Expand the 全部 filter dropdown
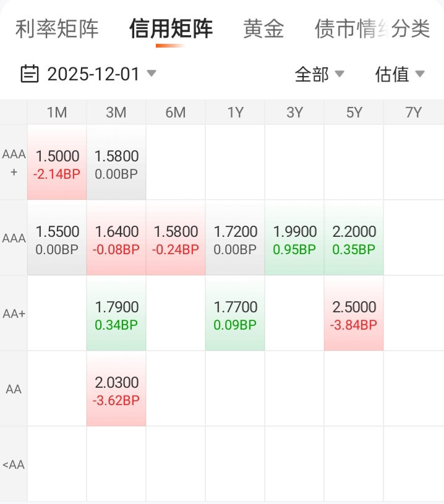444x504 pixels. 319,74
